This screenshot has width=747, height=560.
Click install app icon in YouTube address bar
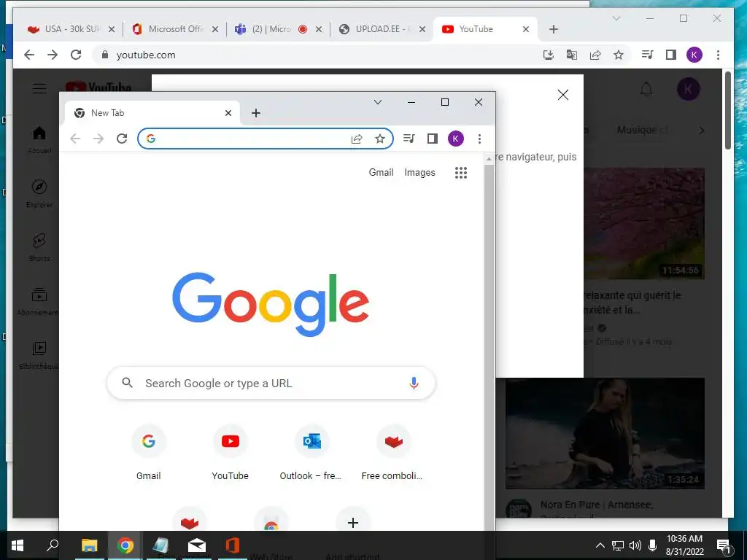tap(549, 55)
